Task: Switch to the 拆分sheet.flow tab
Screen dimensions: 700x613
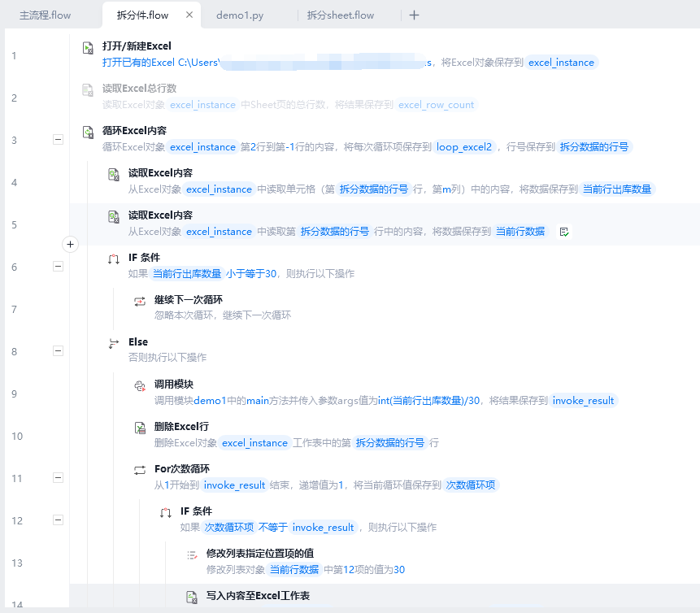Action: click(x=341, y=15)
